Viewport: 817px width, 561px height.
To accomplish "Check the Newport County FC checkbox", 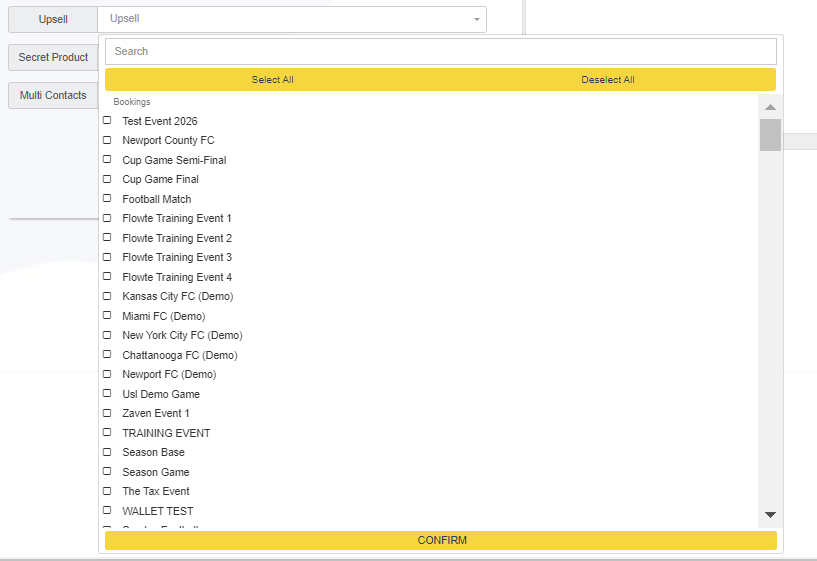I will pyautogui.click(x=107, y=140).
